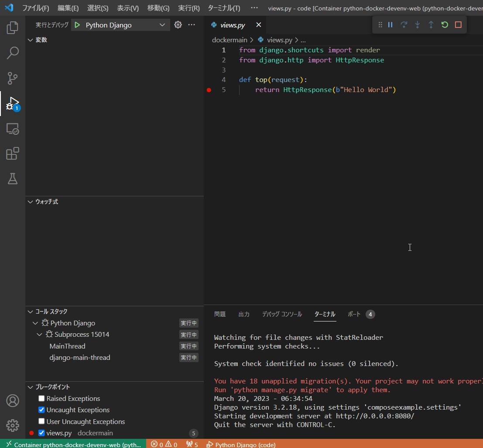Click the Step Out debug icon
483x448 pixels.
pyautogui.click(x=431, y=24)
